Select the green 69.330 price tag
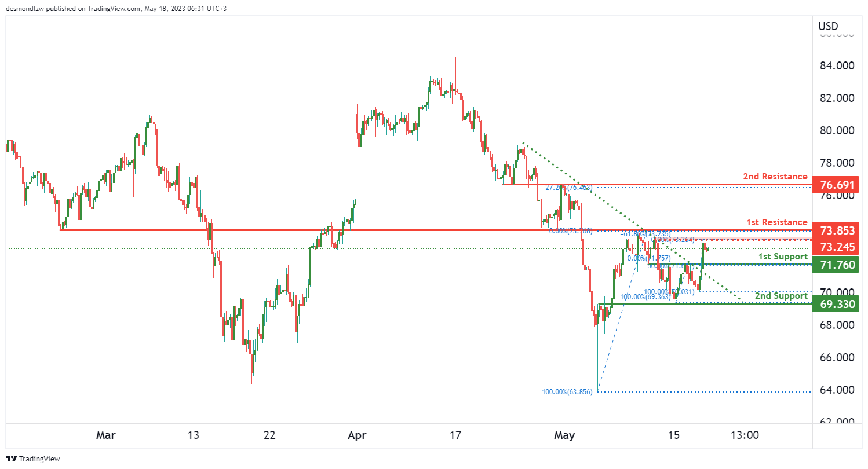Viewport: 868px width, 469px height. [x=836, y=303]
